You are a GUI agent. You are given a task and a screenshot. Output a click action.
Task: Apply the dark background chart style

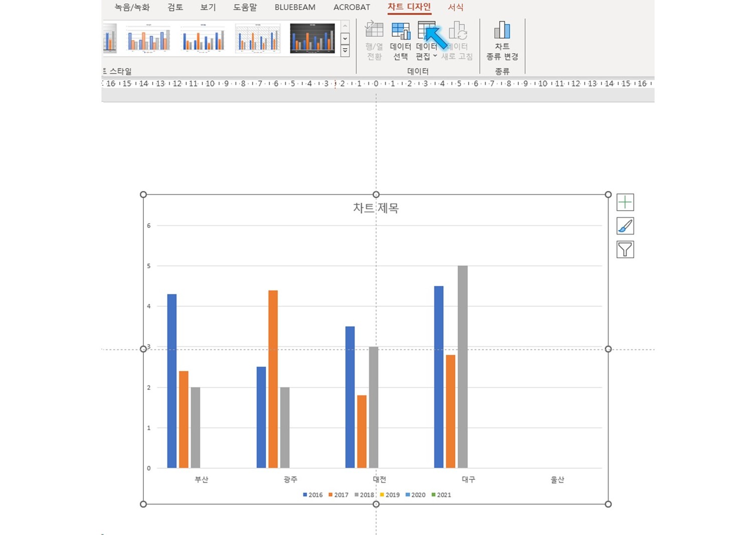point(312,38)
